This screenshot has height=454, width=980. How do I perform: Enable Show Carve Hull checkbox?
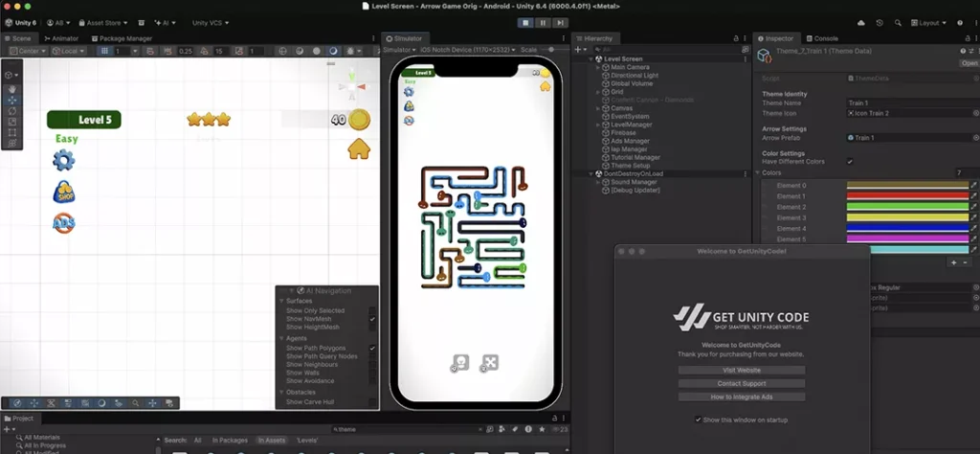tap(372, 402)
